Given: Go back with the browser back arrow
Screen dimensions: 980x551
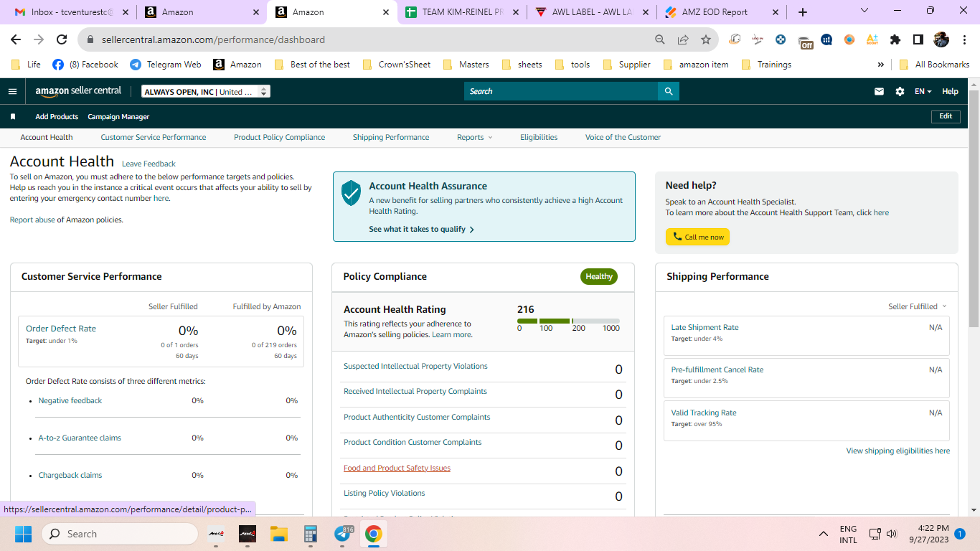Looking at the screenshot, I should pos(16,39).
